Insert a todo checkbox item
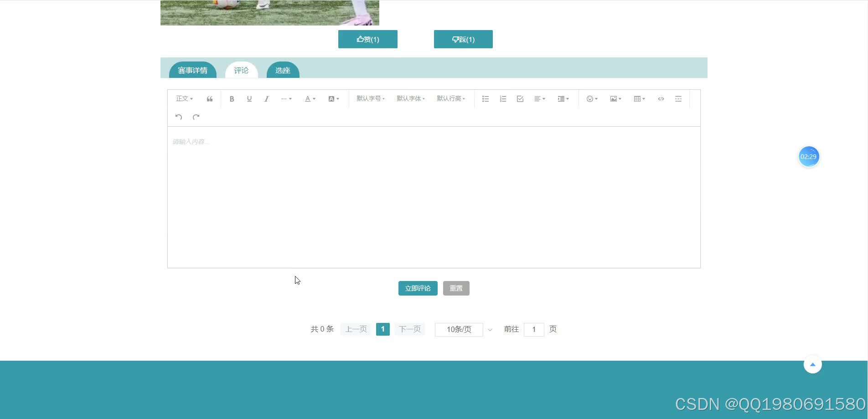Image resolution: width=868 pixels, height=419 pixels. [x=520, y=99]
